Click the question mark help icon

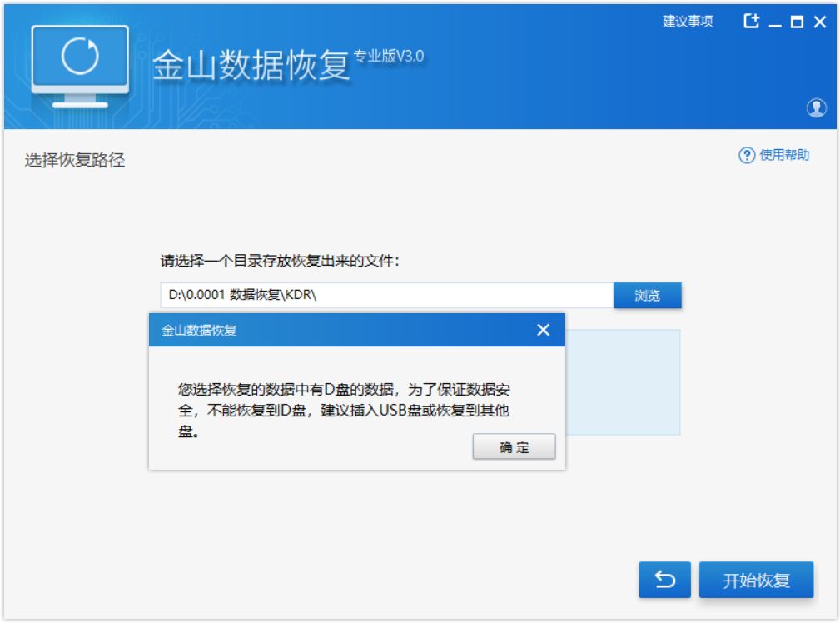pos(747,156)
